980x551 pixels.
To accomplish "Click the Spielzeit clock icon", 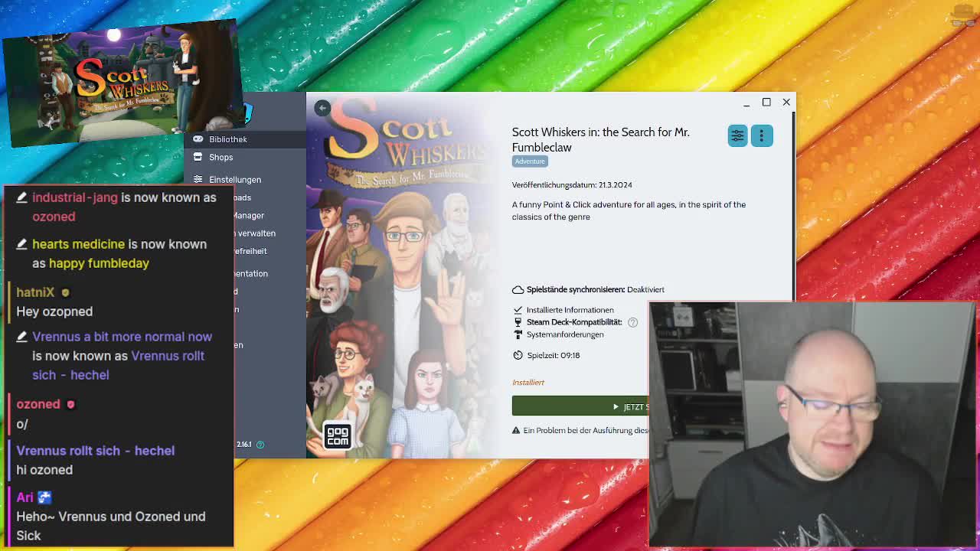I will click(518, 355).
